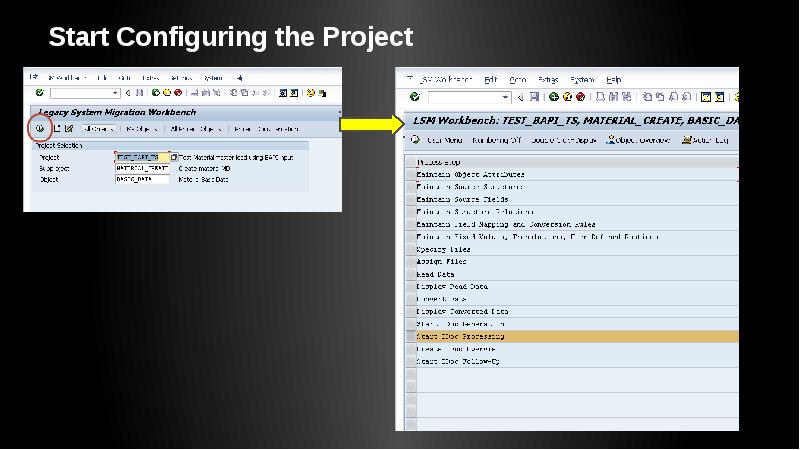Click green Back icon in left window
This screenshot has width=800, height=450.
coord(156,93)
